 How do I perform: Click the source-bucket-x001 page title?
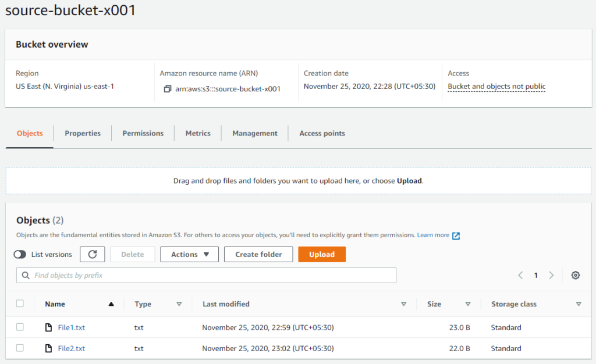70,10
